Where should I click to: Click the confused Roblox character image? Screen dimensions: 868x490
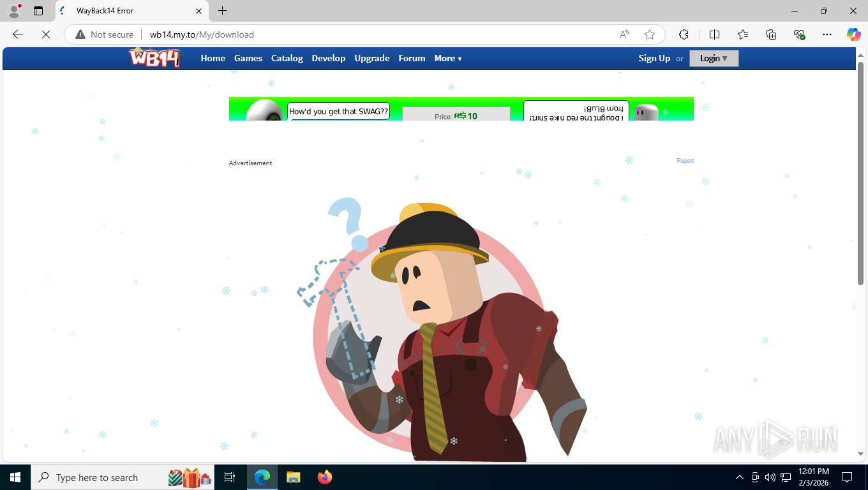(442, 330)
